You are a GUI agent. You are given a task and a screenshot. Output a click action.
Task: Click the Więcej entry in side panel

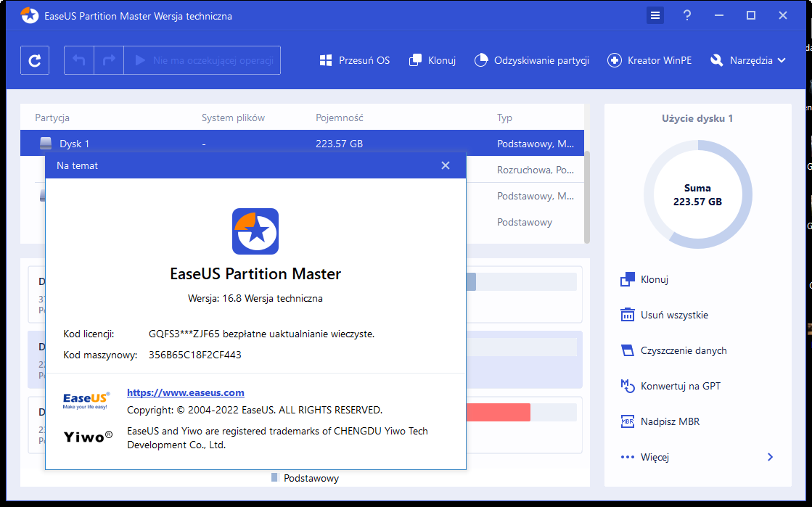[x=645, y=457]
